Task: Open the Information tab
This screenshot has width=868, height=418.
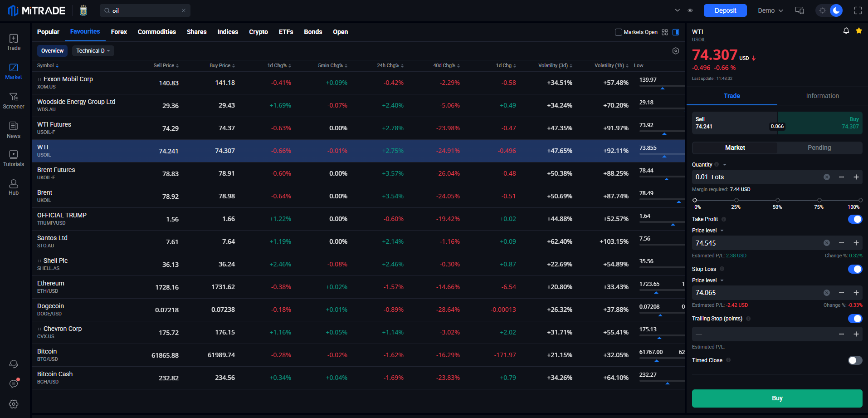Action: 823,96
